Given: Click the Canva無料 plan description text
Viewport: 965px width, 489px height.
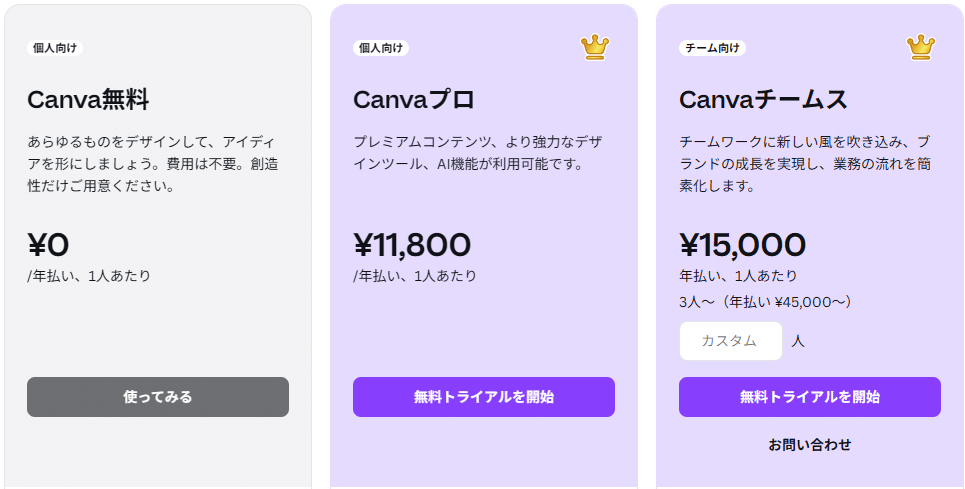Looking at the screenshot, I should (x=152, y=164).
